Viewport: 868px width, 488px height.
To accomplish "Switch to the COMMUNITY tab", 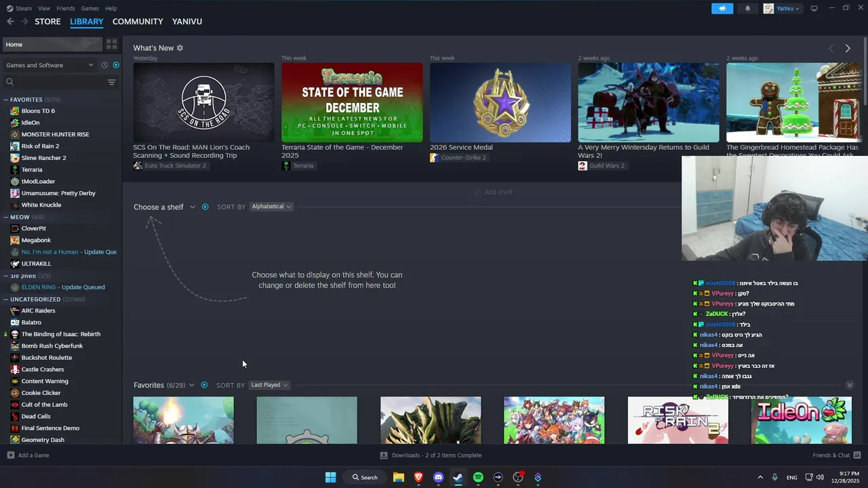I will (138, 22).
